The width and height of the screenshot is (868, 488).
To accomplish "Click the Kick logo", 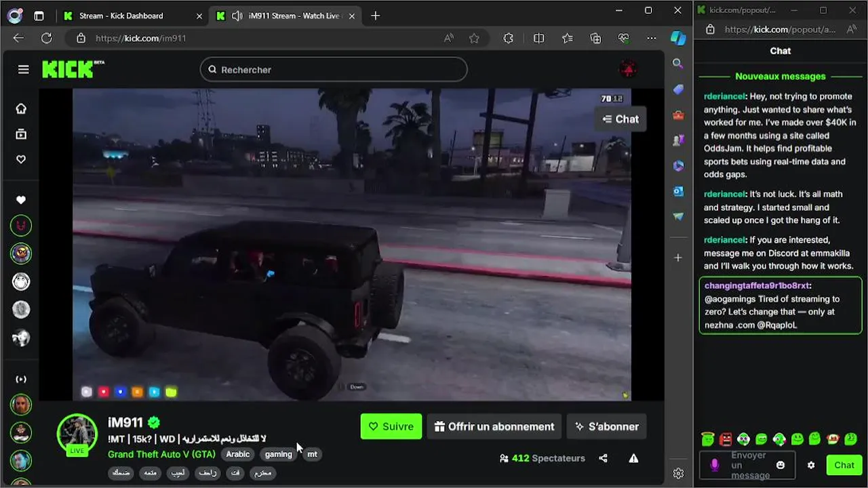I will 73,69.
